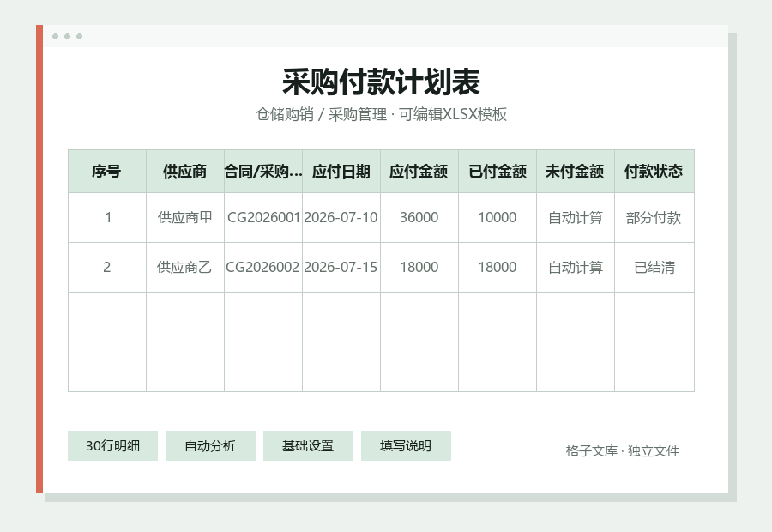Select the amount cell 36000
The width and height of the screenshot is (772, 532).
coord(419,218)
